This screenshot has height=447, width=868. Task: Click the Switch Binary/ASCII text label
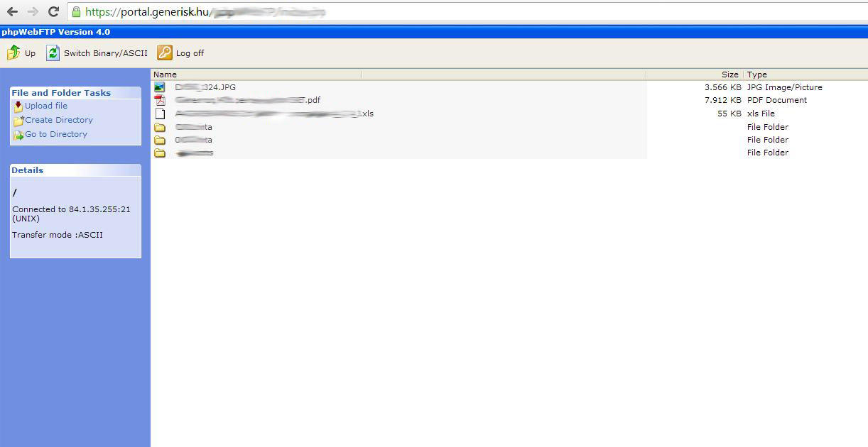point(105,53)
